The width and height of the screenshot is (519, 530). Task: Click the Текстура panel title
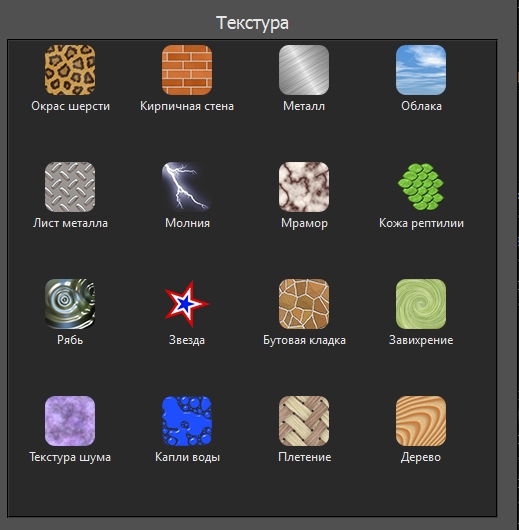pos(252,23)
